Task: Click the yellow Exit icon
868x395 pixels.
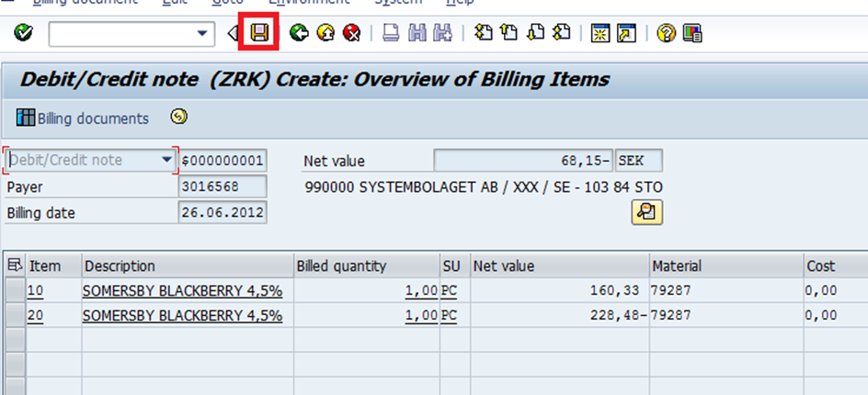Action: (325, 34)
